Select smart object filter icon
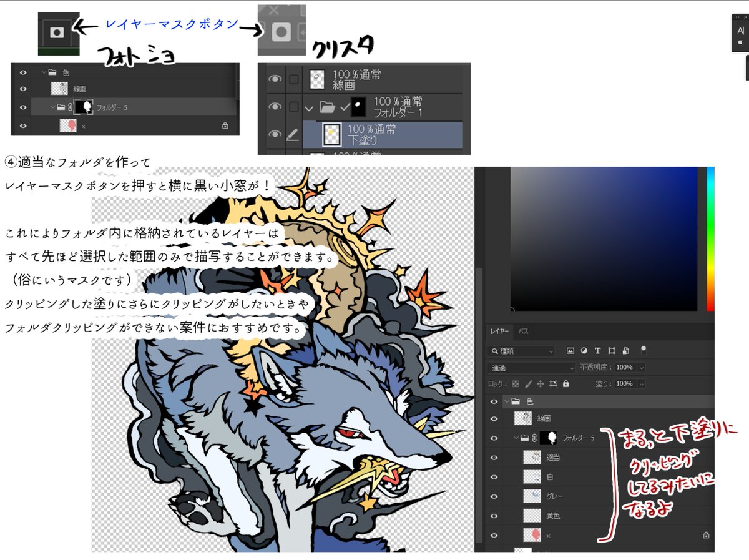The width and height of the screenshot is (749, 560). (x=625, y=351)
